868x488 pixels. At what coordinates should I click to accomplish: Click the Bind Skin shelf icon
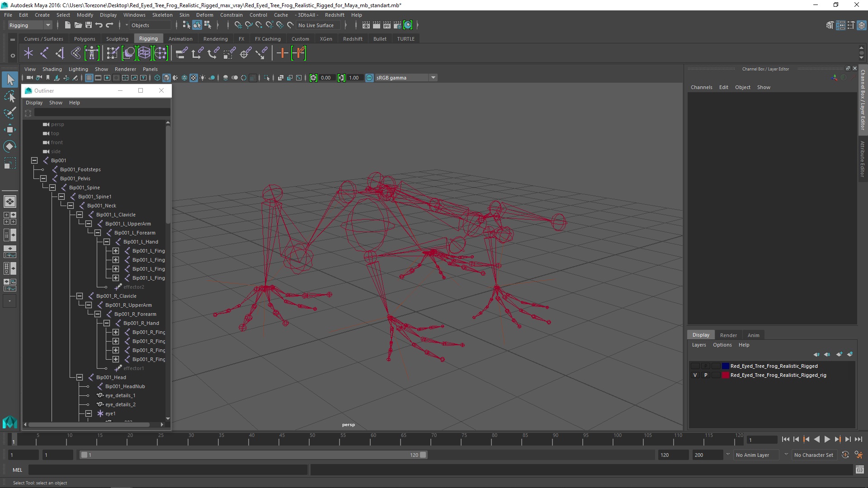pyautogui.click(x=76, y=53)
